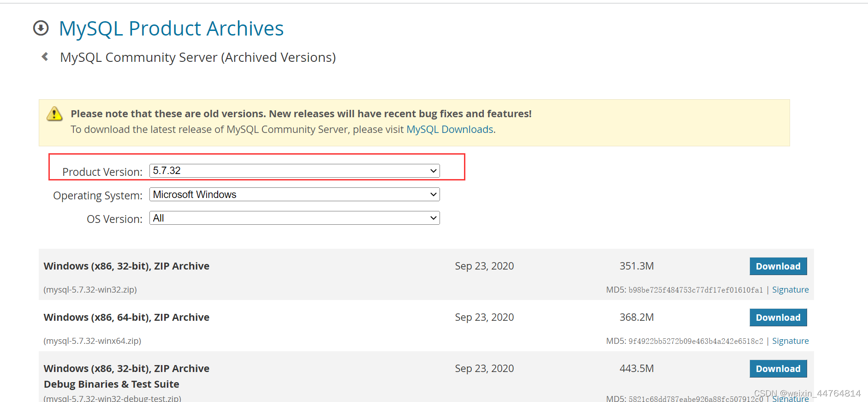Click the Operating System label
The width and height of the screenshot is (868, 402).
(x=98, y=196)
